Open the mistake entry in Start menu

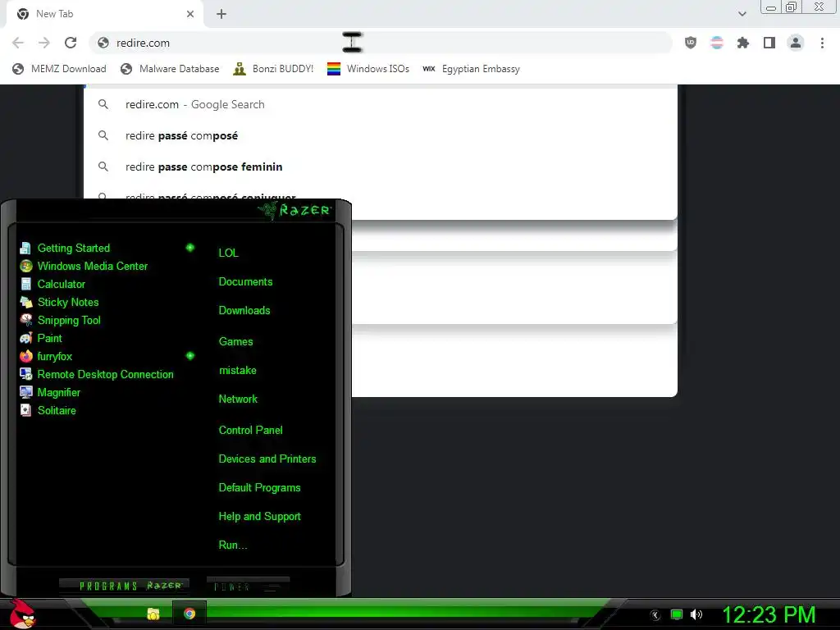point(237,371)
